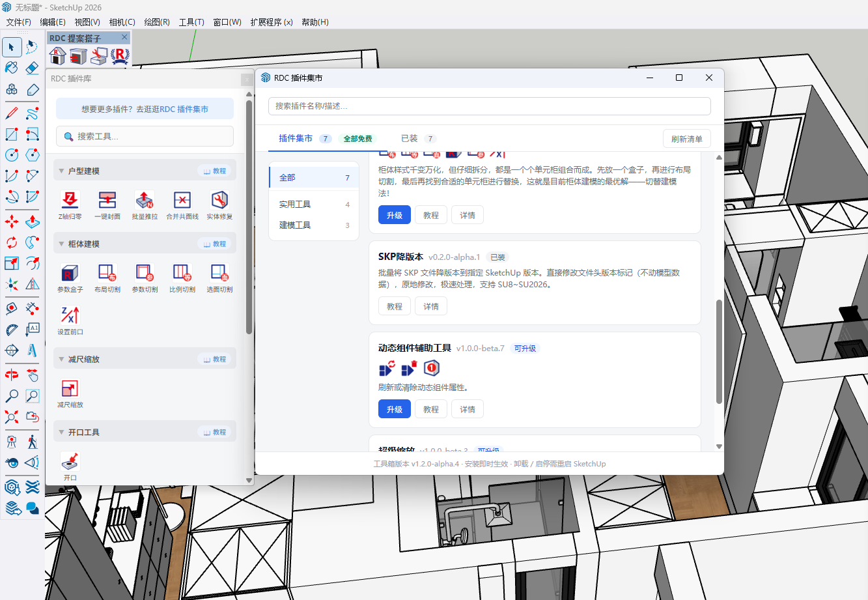868x600 pixels.
Task: Select the Pan hand tool
Action: pyautogui.click(x=32, y=375)
